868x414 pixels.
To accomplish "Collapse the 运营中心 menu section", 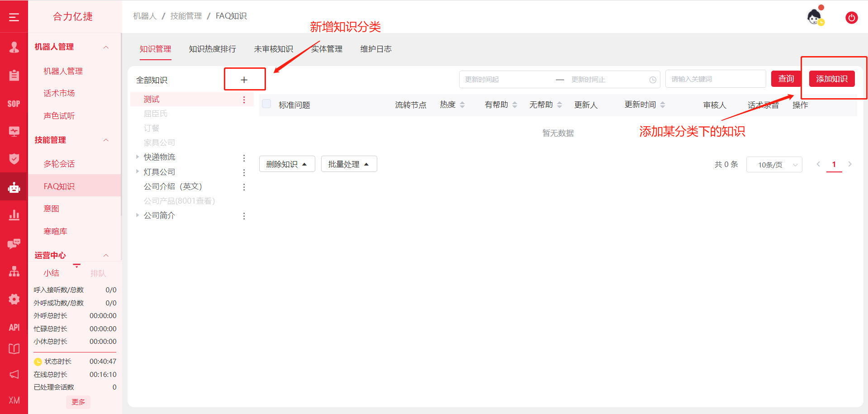I will click(106, 256).
